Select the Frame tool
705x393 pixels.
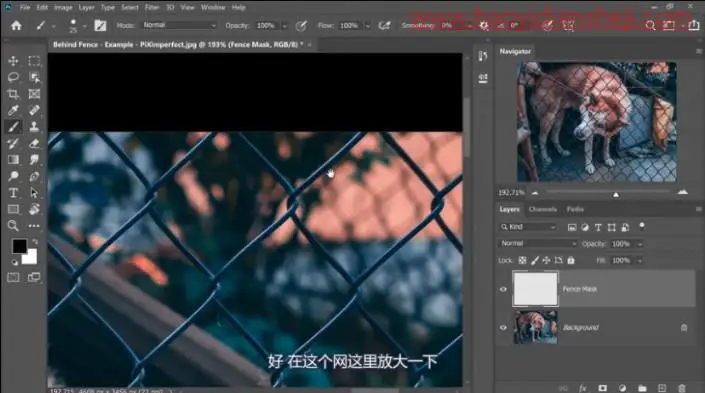click(x=34, y=94)
